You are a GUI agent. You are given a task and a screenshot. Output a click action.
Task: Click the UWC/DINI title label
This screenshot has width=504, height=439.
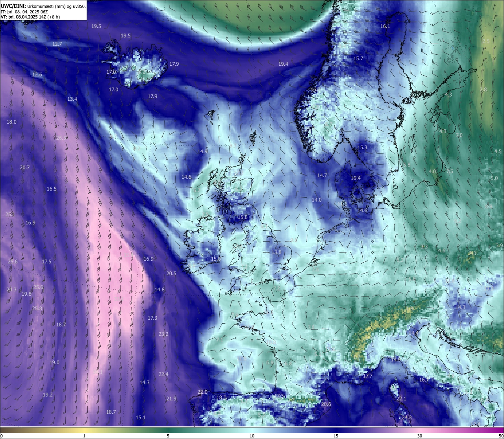(x=13, y=6)
